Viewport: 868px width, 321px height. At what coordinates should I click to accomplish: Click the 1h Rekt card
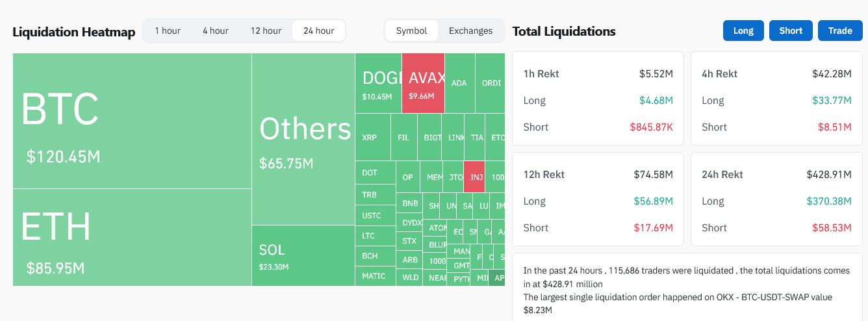tap(598, 100)
